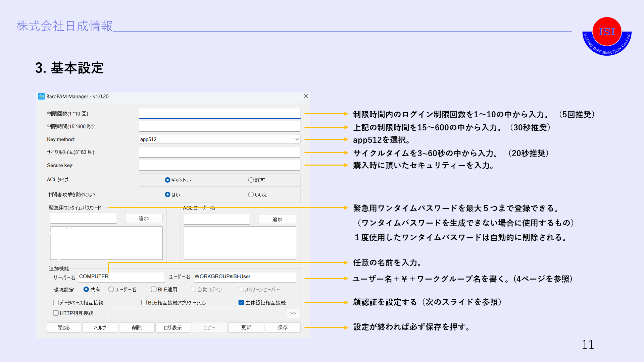Click the Secure key input field
Viewport: 644px width, 362px height.
(219, 165)
